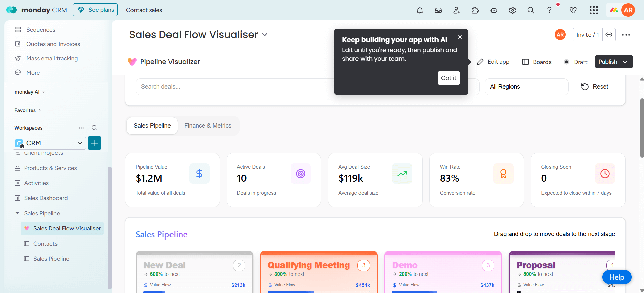The width and height of the screenshot is (644, 293).
Task: Click the monday CRM logo
Action: (37, 10)
